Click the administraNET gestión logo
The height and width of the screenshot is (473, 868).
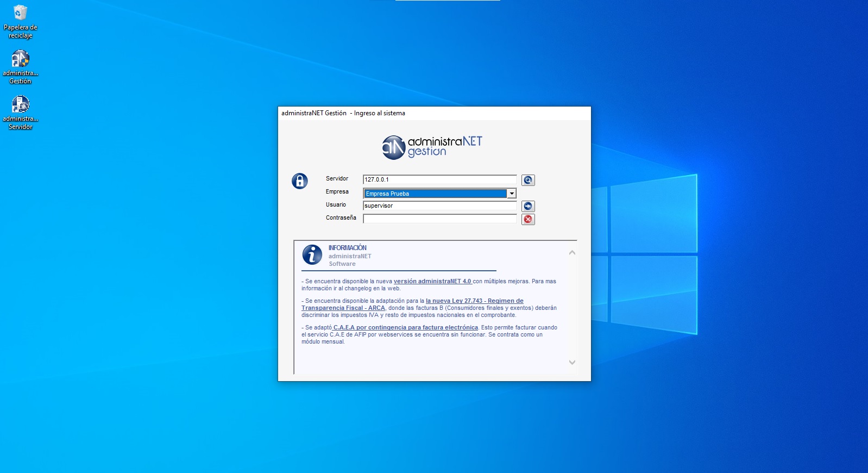[432, 147]
